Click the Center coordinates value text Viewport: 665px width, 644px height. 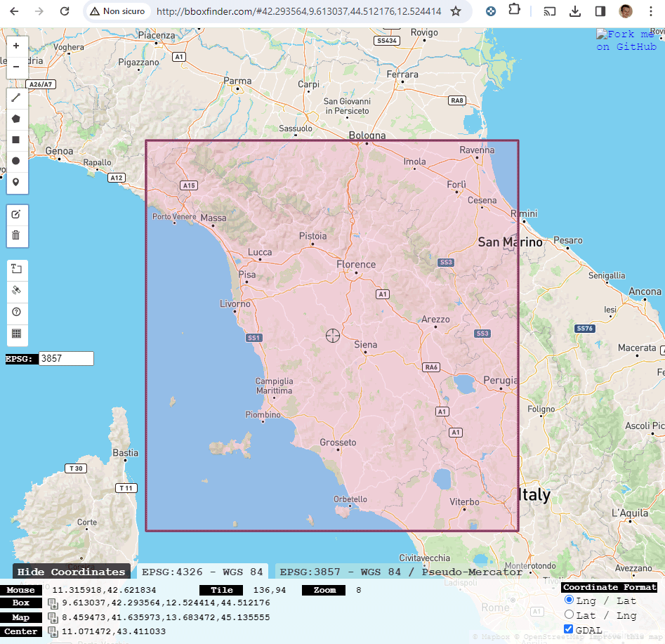(x=114, y=631)
